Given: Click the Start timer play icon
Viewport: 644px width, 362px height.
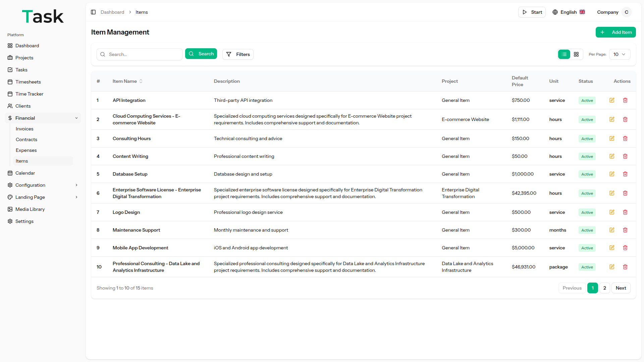Looking at the screenshot, I should [x=525, y=12].
